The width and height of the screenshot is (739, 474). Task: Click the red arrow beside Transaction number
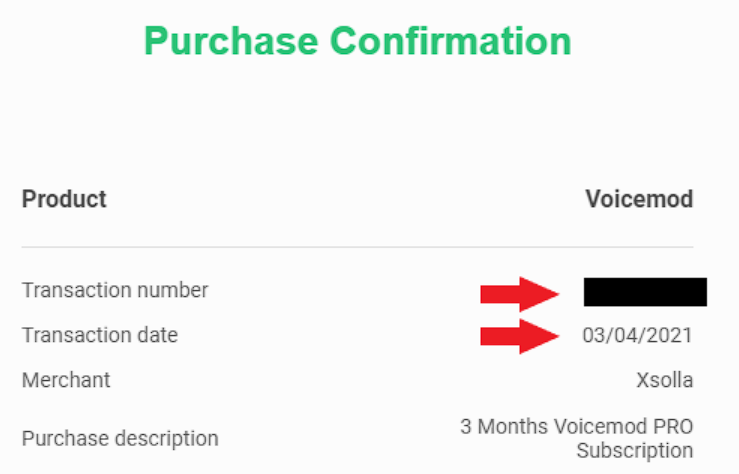click(519, 294)
